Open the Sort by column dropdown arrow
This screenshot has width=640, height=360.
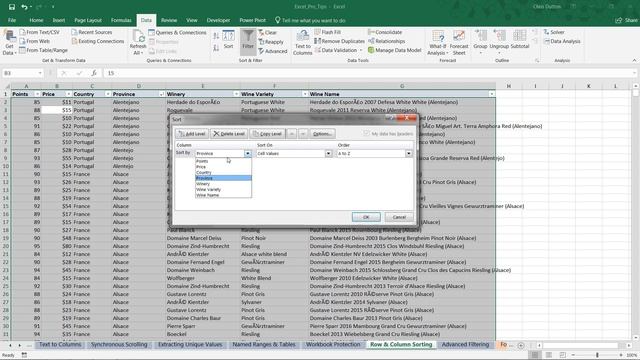[x=248, y=153]
